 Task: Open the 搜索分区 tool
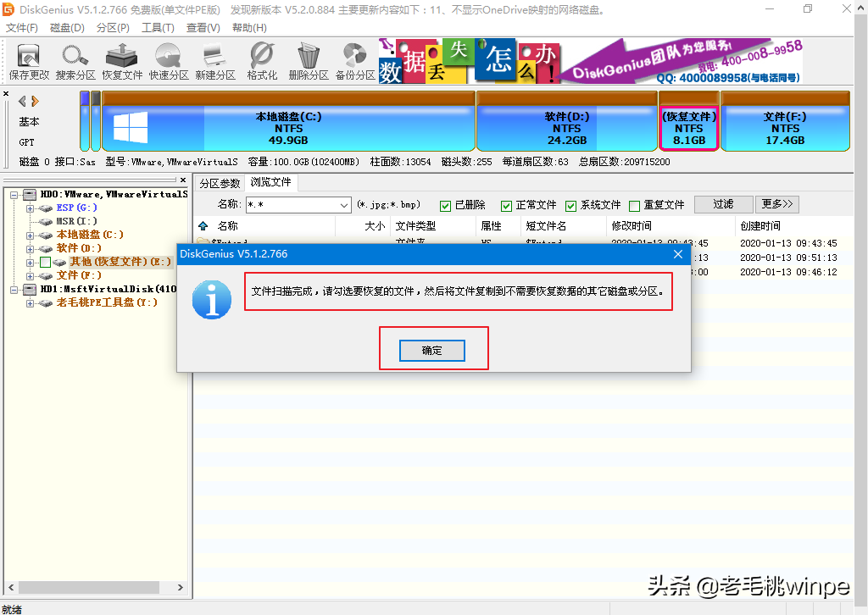coord(75,61)
